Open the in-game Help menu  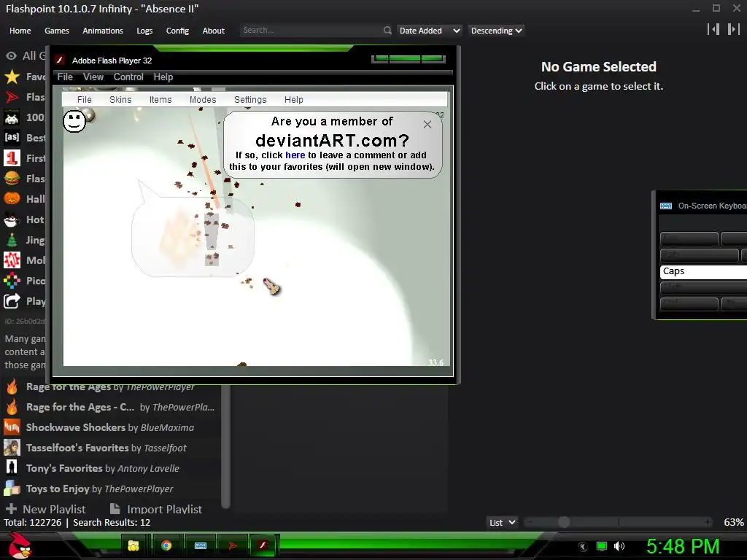coord(293,99)
